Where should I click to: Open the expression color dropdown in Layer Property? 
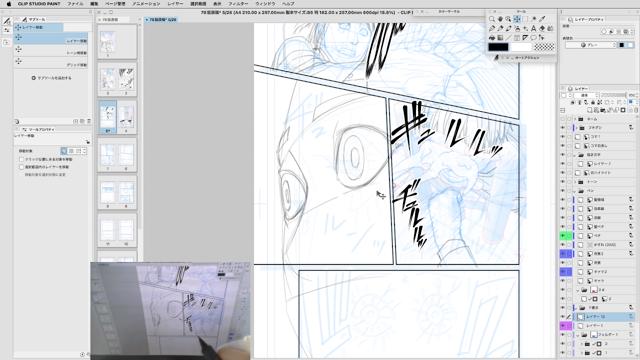590,45
